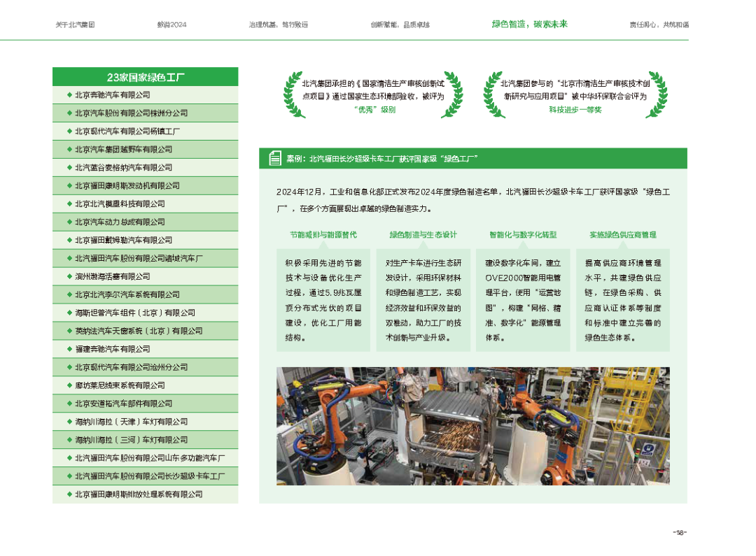Click the card mentioning 5.9兆瓦屋顶分布式光伏
Viewport: 756px width, 556px height.
point(323,300)
